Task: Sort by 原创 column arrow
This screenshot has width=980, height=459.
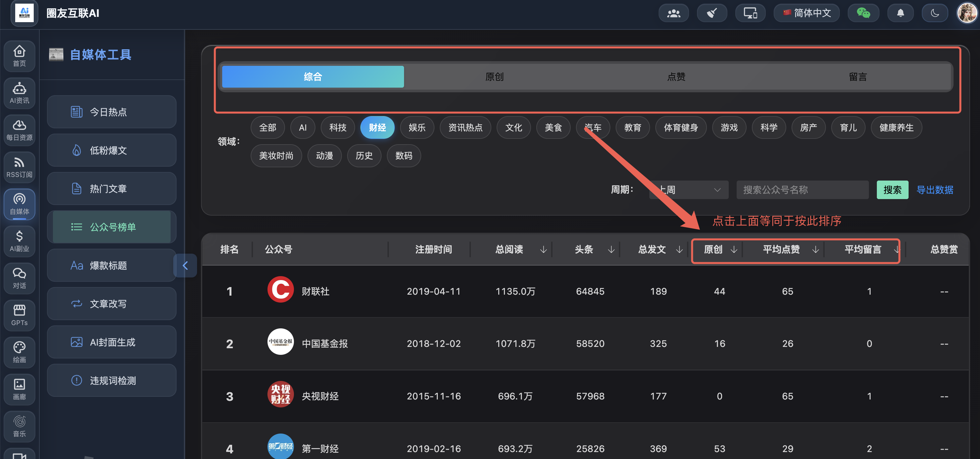Action: tap(734, 250)
